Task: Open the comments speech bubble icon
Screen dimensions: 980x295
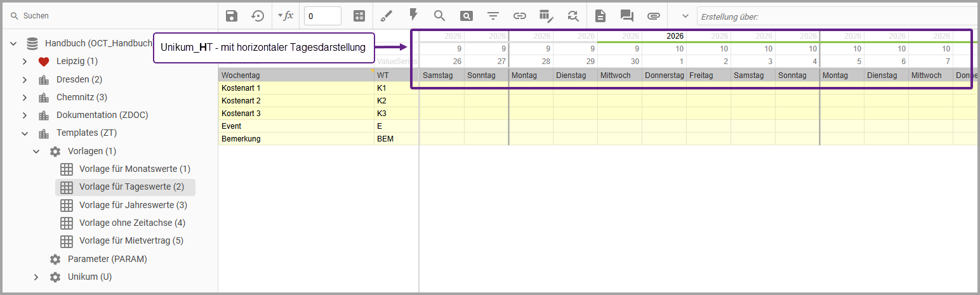Action: click(x=627, y=16)
